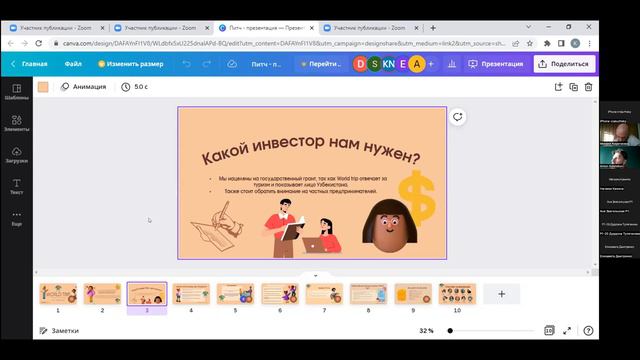Select slide thumbnail 10
The image size is (640, 360).
(x=457, y=294)
